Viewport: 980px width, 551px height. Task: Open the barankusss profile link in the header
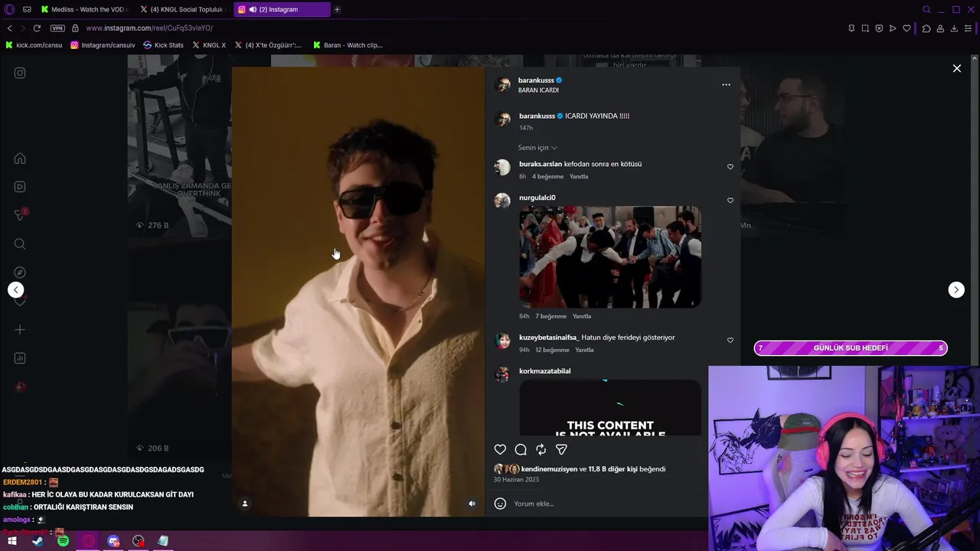pos(536,80)
